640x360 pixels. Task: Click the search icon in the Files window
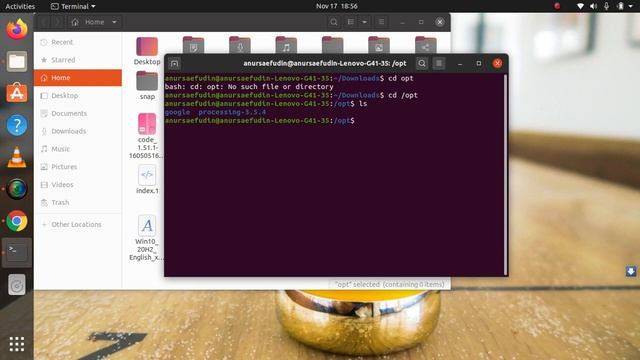click(x=333, y=22)
